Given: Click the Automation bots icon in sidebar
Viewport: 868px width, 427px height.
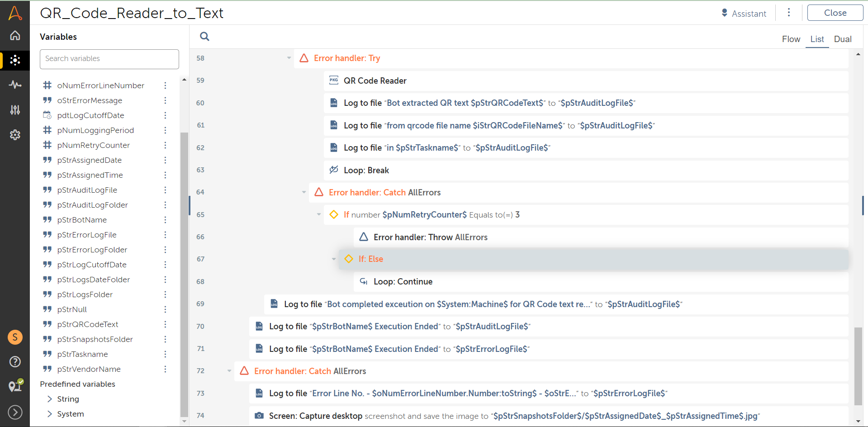Looking at the screenshot, I should [x=15, y=60].
